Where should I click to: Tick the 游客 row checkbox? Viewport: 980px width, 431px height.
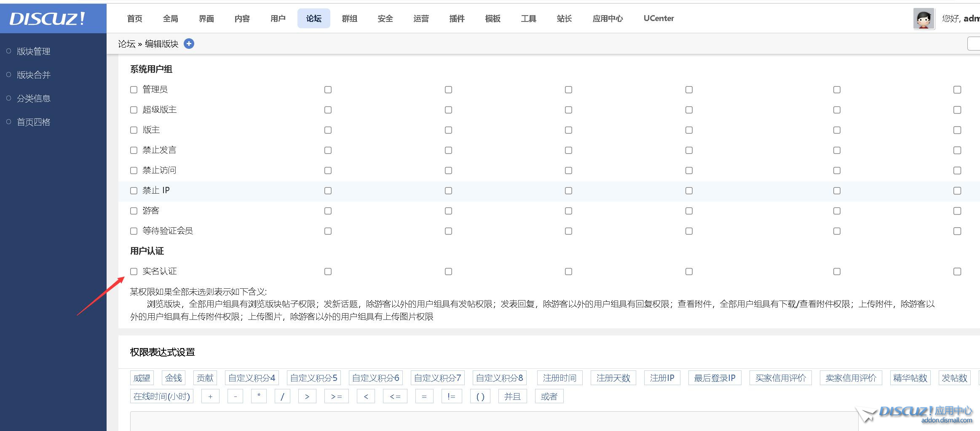coord(134,211)
